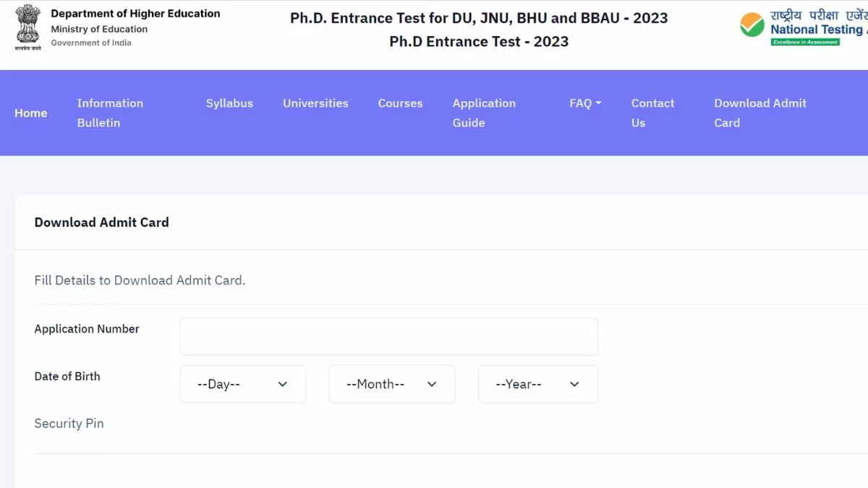Click the Application Number label
Screen dimensions: 868x488
click(x=87, y=329)
